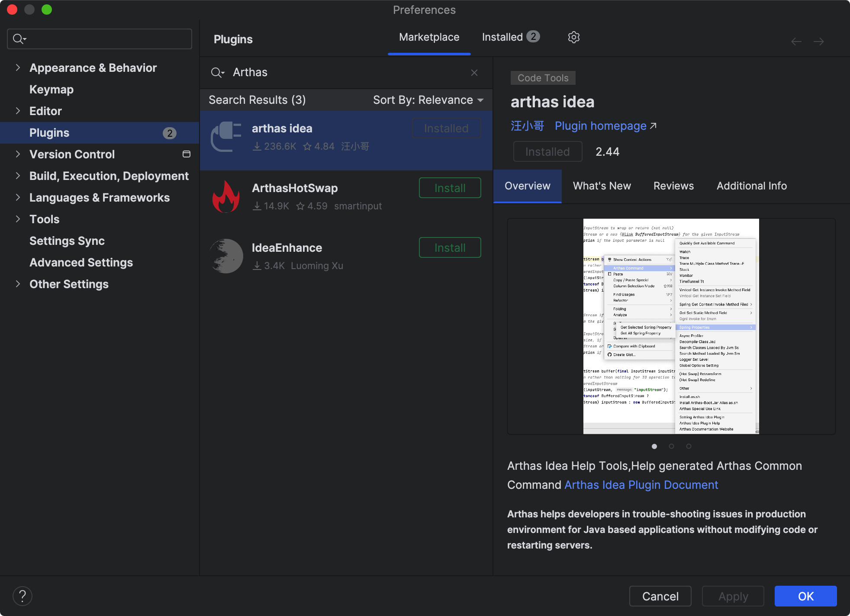Click the IdeaEnhance plugin icon
The width and height of the screenshot is (850, 616).
[226, 256]
